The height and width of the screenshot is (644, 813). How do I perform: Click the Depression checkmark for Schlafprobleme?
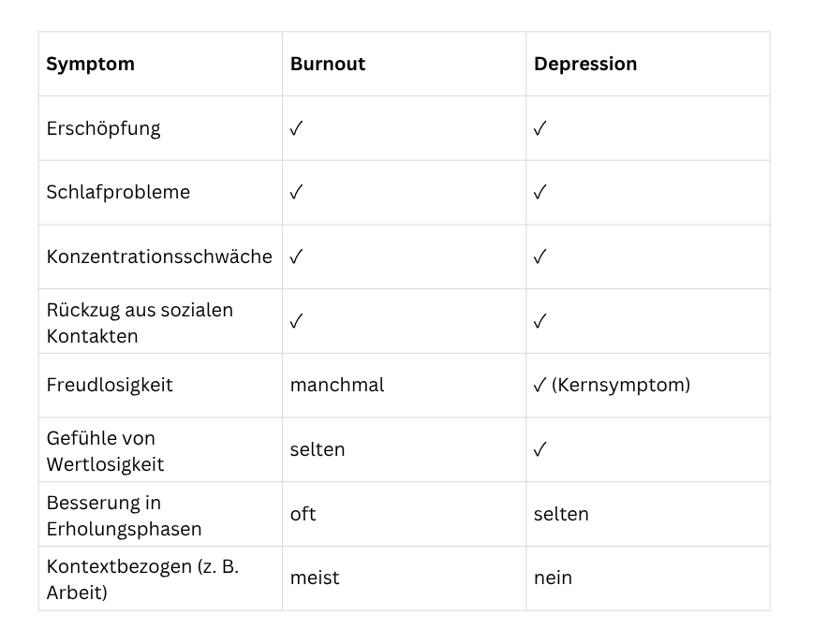point(540,193)
